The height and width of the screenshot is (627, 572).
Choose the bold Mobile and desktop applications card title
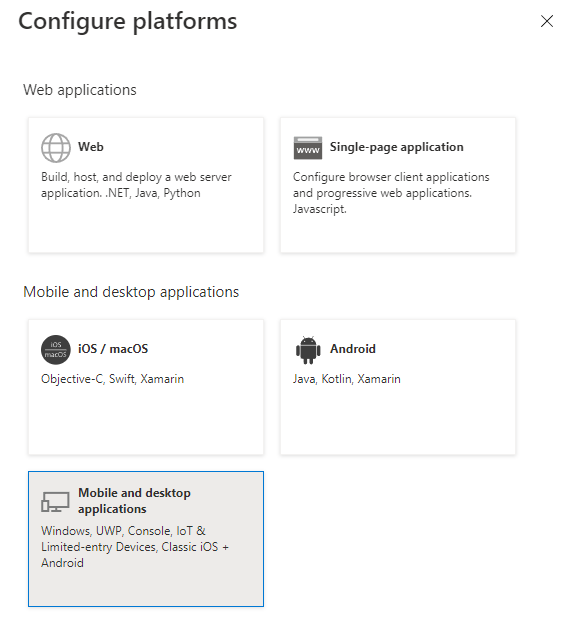pos(134,501)
